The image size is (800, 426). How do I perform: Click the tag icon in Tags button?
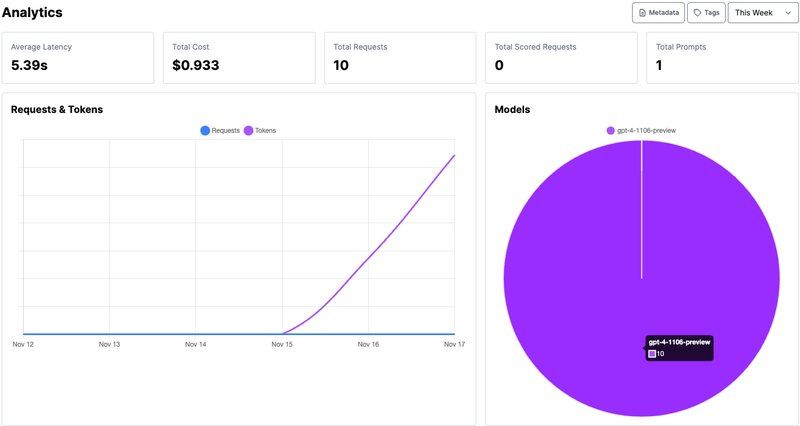pos(697,13)
